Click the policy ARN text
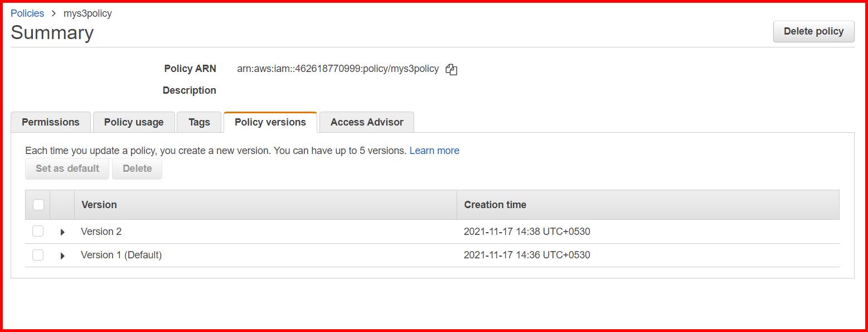The height and width of the screenshot is (332, 868). click(x=338, y=69)
